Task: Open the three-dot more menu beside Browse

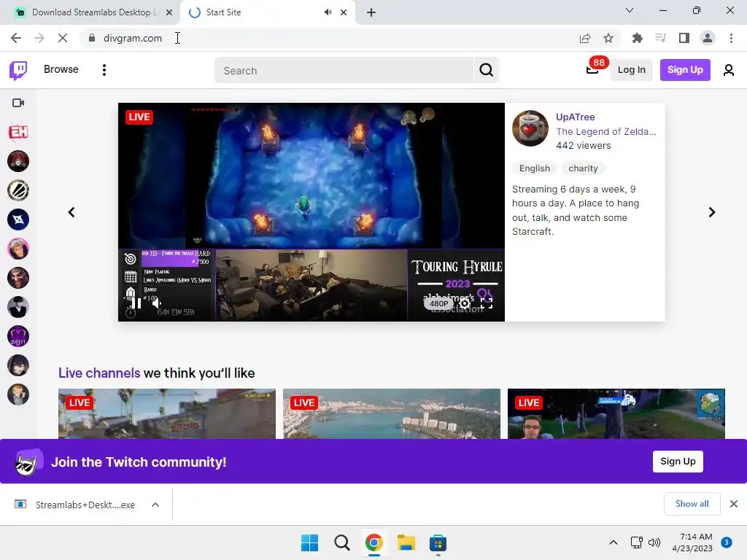Action: point(104,70)
